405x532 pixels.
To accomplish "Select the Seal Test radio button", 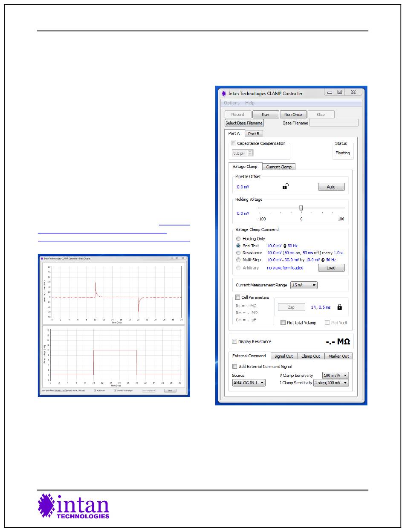I will tap(238, 246).
